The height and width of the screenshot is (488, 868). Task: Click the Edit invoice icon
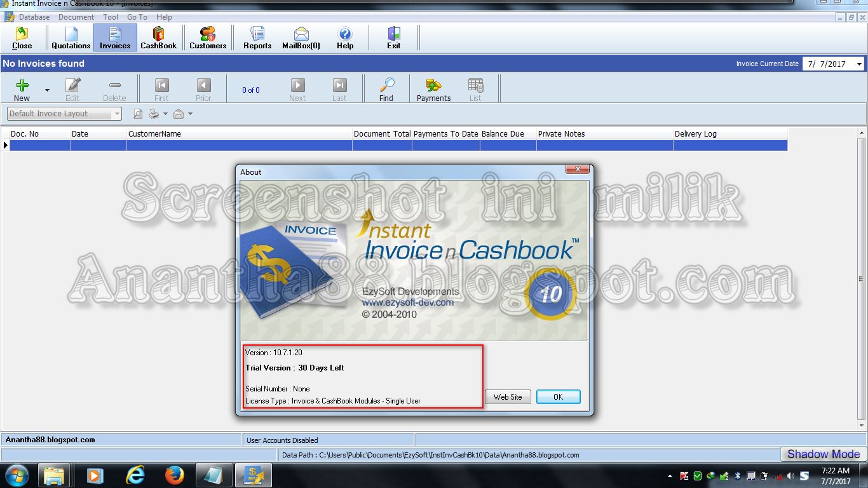pyautogui.click(x=72, y=90)
